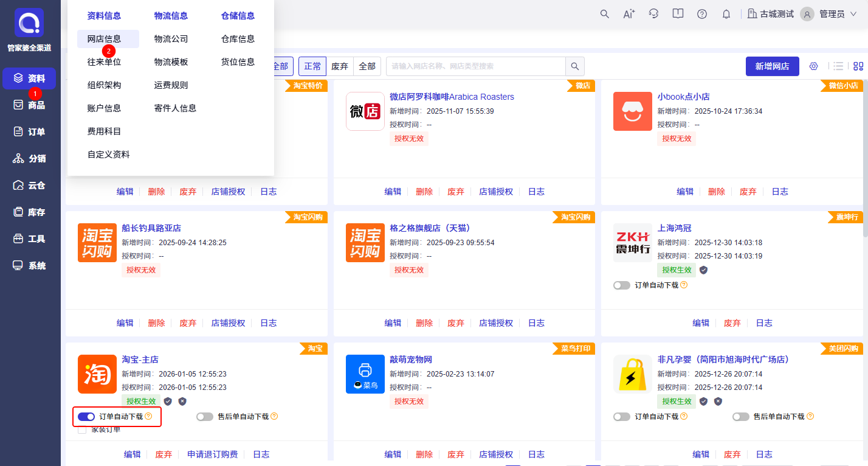The height and width of the screenshot is (466, 868).
Task: Click the 古城测试 company building icon
Action: click(x=752, y=13)
